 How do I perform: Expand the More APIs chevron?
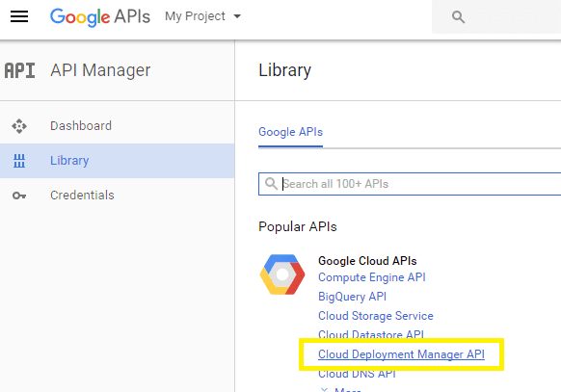(x=324, y=389)
